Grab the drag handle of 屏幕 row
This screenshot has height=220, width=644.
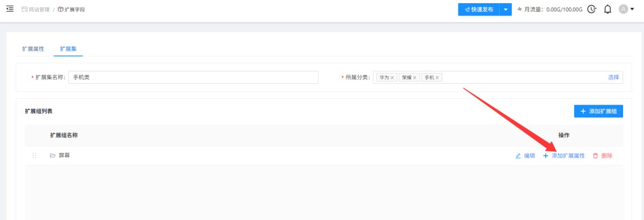(34, 156)
